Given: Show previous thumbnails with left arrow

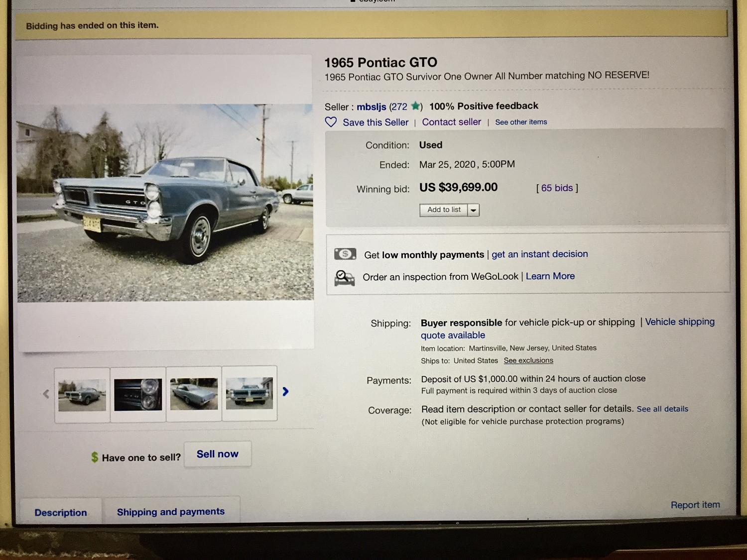Looking at the screenshot, I should (x=46, y=394).
